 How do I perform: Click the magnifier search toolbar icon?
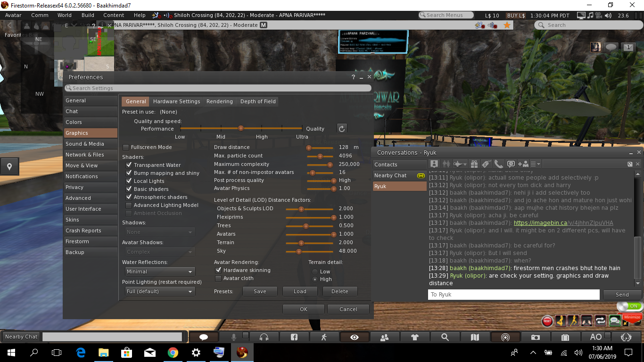pos(445,337)
